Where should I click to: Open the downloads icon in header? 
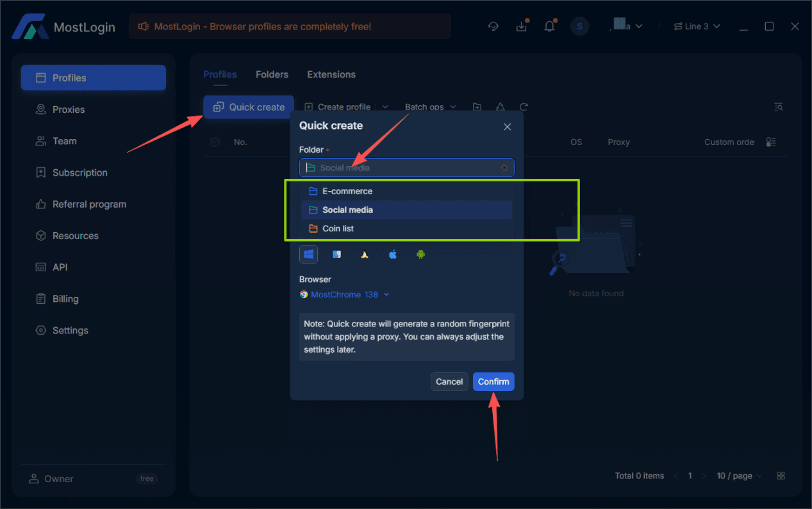[521, 26]
